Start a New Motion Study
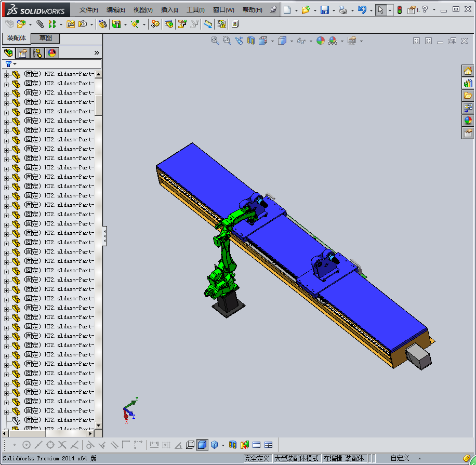 [155, 24]
